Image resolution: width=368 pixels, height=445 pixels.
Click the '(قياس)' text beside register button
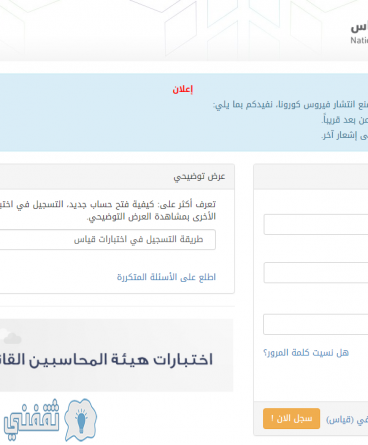(x=340, y=420)
